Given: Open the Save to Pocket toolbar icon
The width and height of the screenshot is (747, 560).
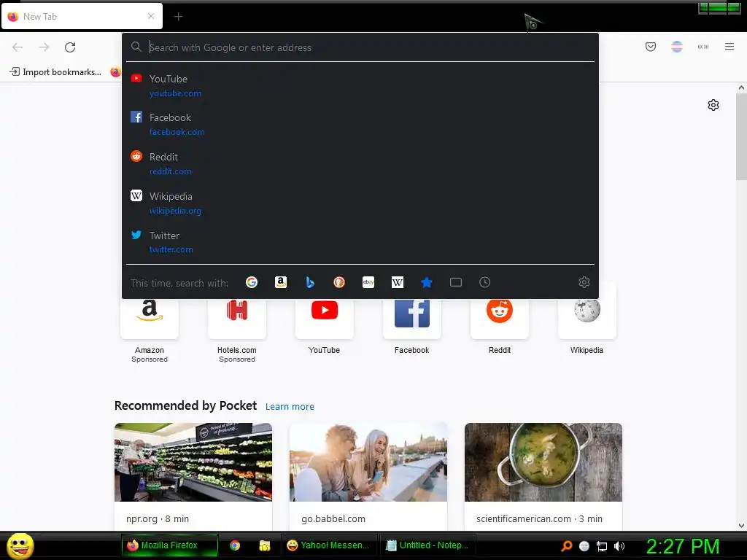Looking at the screenshot, I should [651, 47].
